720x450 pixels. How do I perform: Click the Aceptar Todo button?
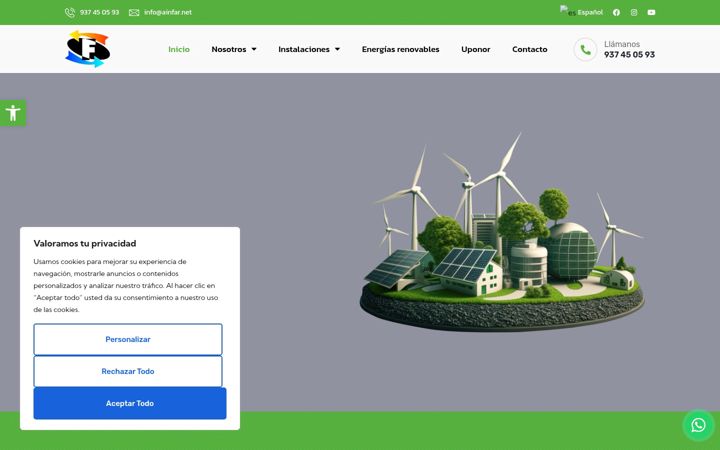click(x=130, y=403)
